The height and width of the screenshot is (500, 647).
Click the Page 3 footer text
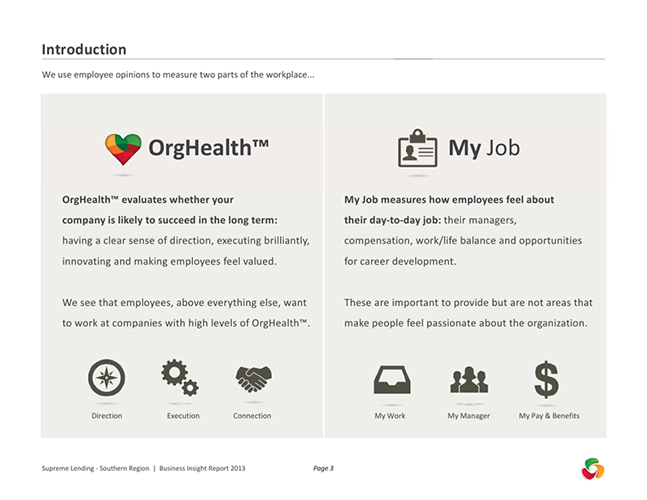click(x=323, y=468)
